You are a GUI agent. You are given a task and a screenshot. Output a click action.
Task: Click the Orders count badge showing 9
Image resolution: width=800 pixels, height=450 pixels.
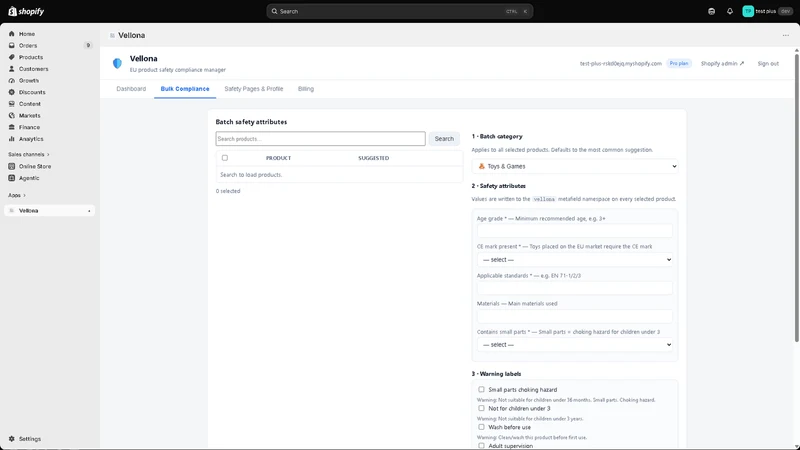pos(88,45)
